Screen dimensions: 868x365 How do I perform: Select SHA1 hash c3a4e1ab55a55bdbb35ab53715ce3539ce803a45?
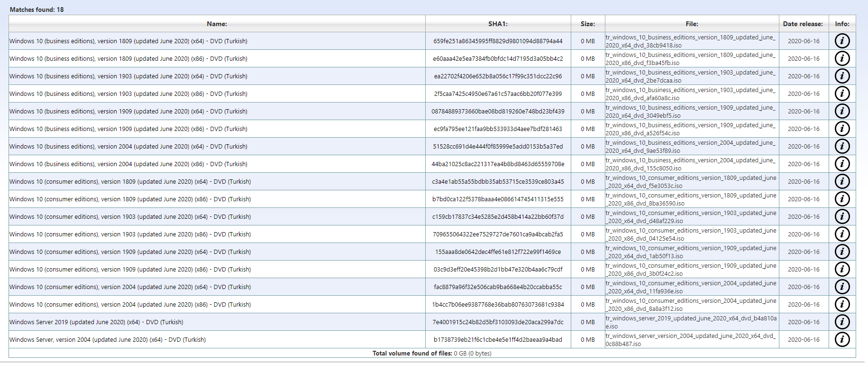(x=498, y=182)
